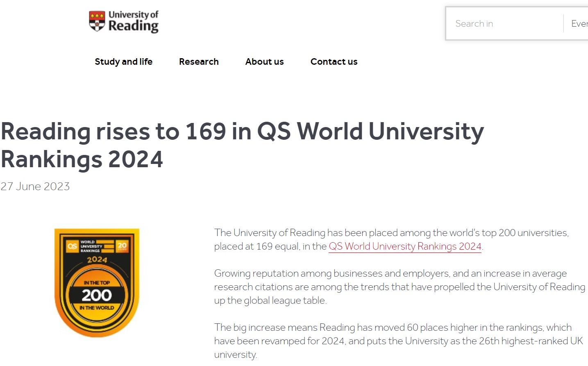Screen dimensions: 588x366
Task: Follow the QS World University Rankings 2024 link
Action: [405, 246]
